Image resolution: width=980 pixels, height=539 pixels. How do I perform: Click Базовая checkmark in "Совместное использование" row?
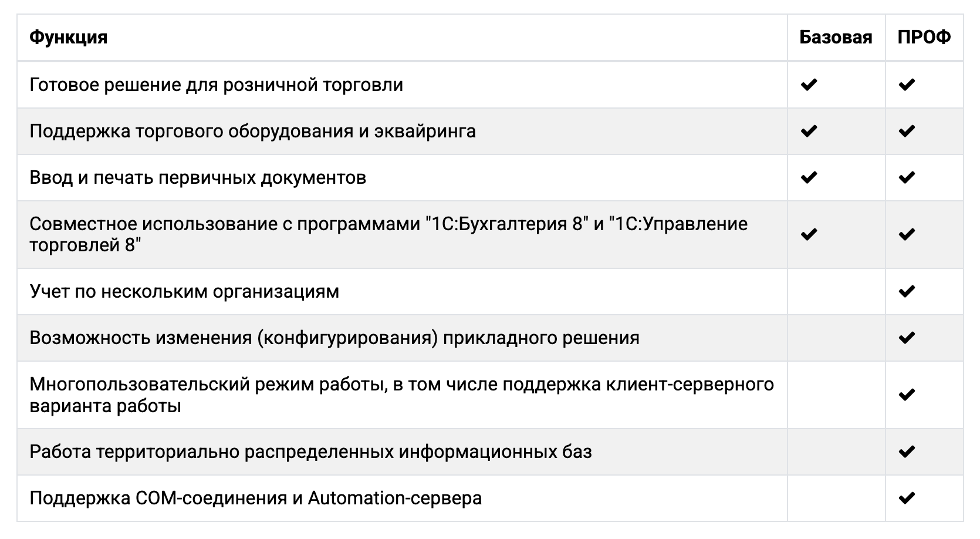pyautogui.click(x=809, y=235)
